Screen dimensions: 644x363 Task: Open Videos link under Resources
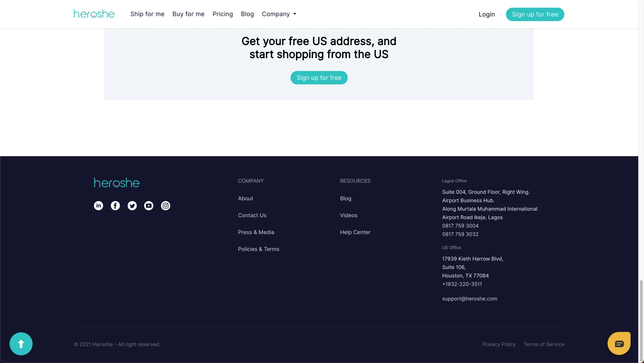pyautogui.click(x=348, y=215)
